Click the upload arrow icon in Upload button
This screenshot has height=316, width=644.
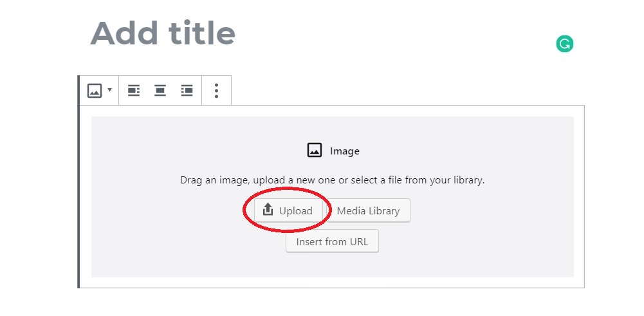(x=269, y=210)
